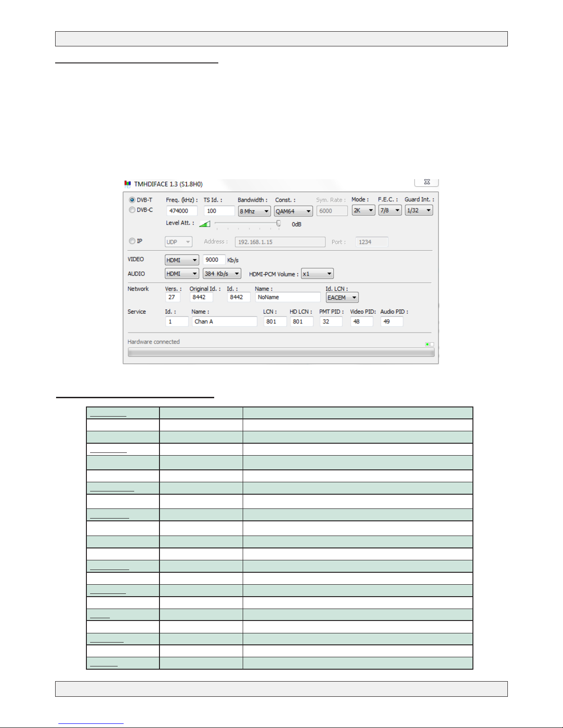Click the Network Original Id. field
563x728 pixels.
tap(201, 297)
